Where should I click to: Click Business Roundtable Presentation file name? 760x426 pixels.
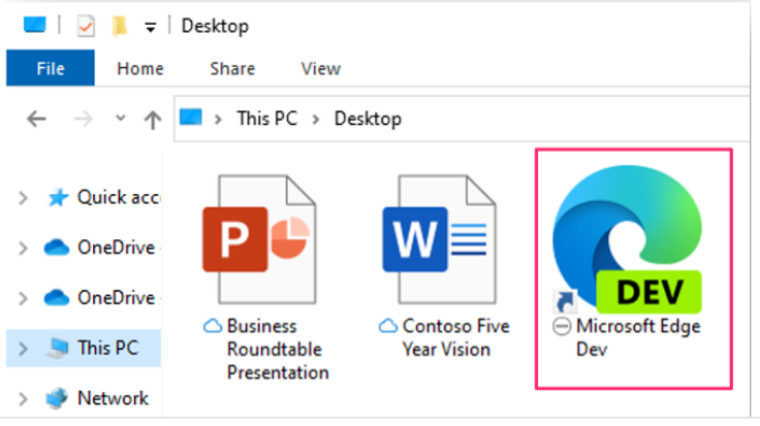(278, 349)
